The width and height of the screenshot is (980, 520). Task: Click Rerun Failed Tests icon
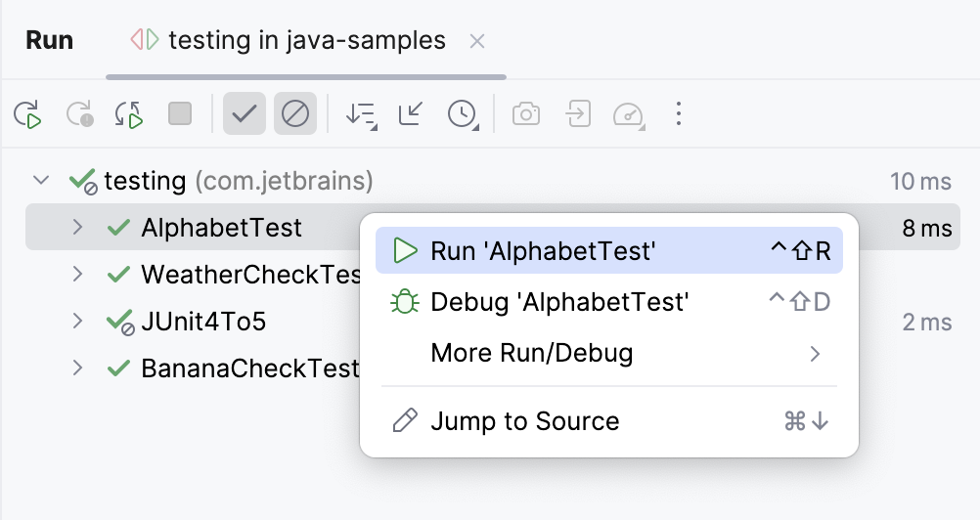tap(79, 114)
